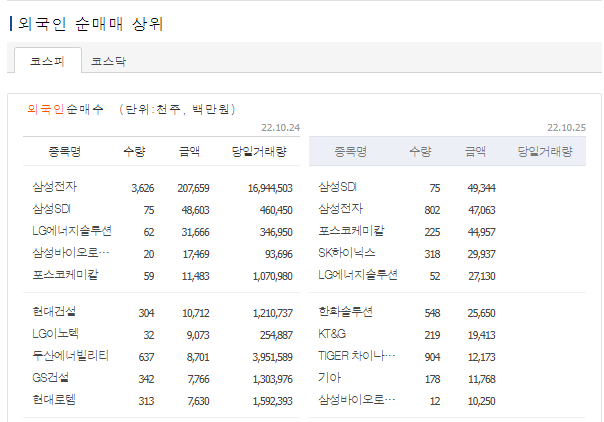Select the 19,413 amount for KT&G
Image resolution: width=604 pixels, height=422 pixels.
(x=482, y=335)
